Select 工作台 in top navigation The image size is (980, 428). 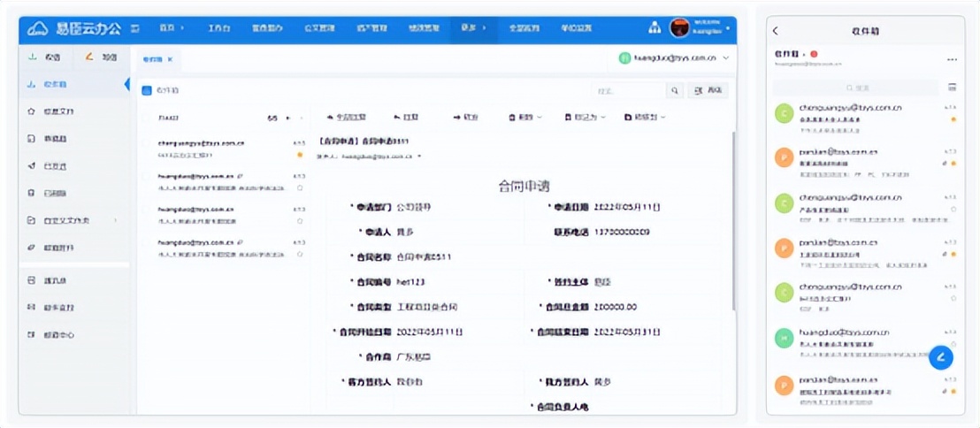click(218, 28)
